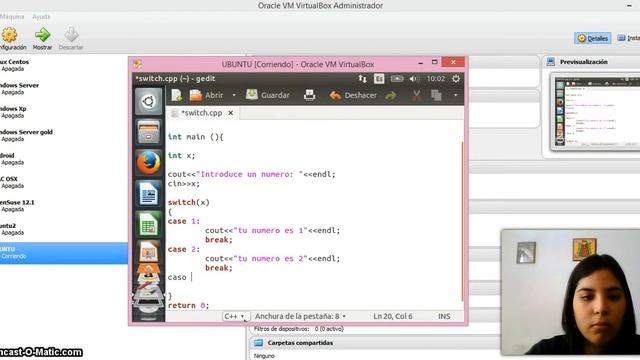
Task: Select the MAC OSX virtual machine
Action: pos(64,182)
